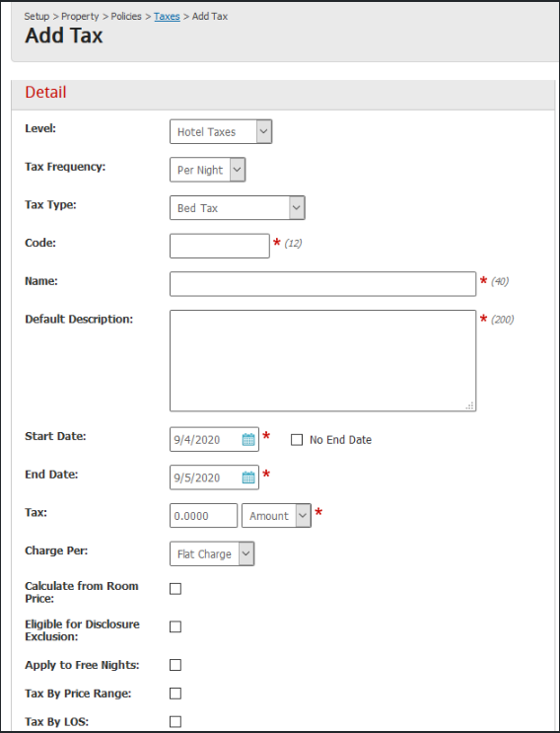Toggle Tax By Price Range checkbox
Viewport: 560px width, 733px height.
pyautogui.click(x=175, y=694)
